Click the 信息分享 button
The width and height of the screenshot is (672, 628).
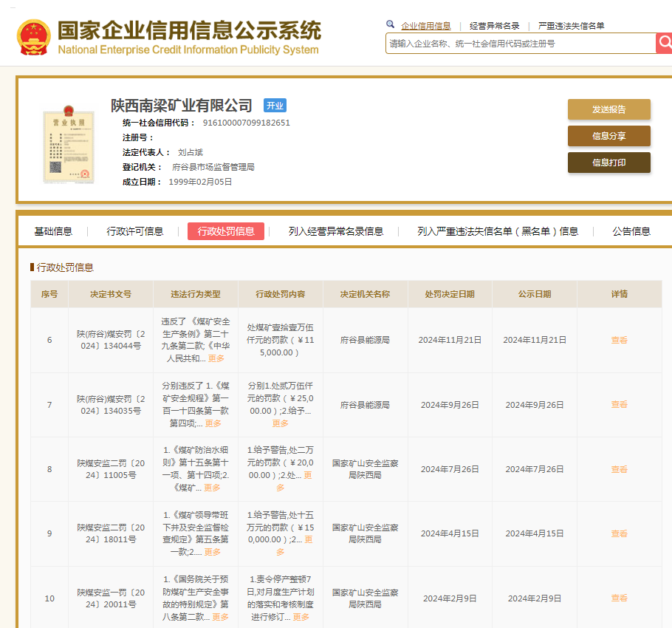click(609, 136)
